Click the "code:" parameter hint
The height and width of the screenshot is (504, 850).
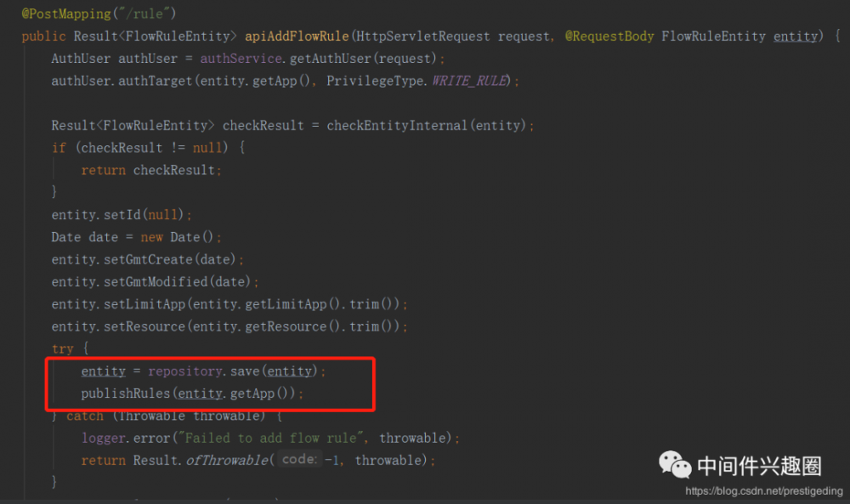coord(298,460)
